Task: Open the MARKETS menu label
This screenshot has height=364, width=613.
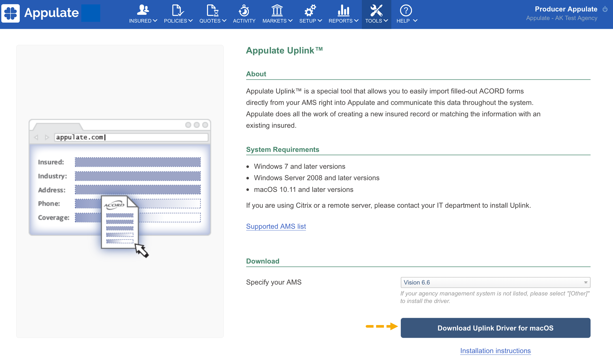Action: [x=275, y=21]
